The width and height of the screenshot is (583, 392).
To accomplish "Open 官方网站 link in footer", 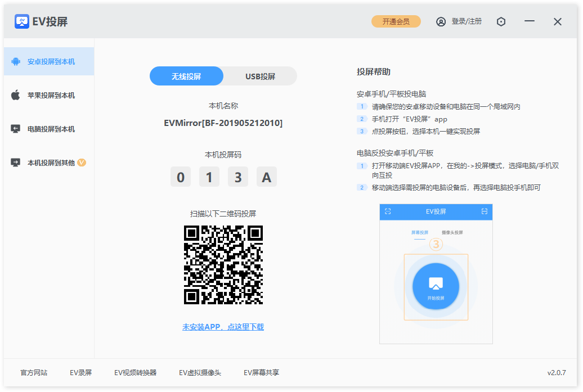I will [34, 372].
